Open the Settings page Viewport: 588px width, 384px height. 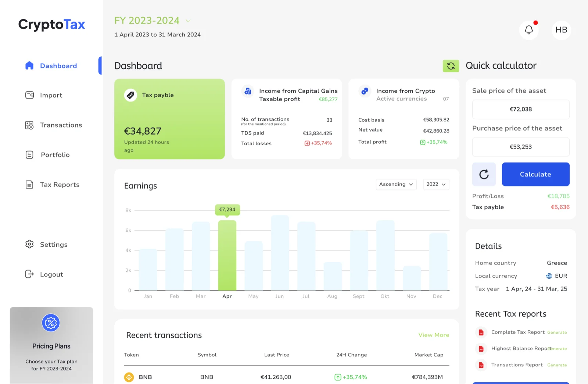pyautogui.click(x=54, y=245)
